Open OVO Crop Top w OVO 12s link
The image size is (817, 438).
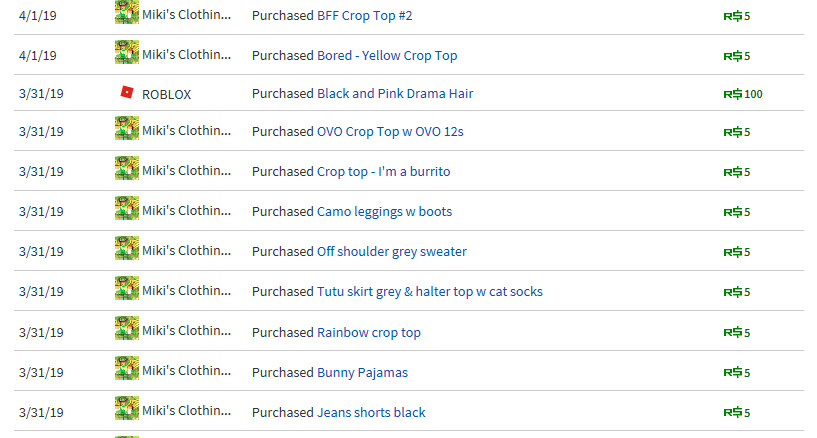pos(390,132)
